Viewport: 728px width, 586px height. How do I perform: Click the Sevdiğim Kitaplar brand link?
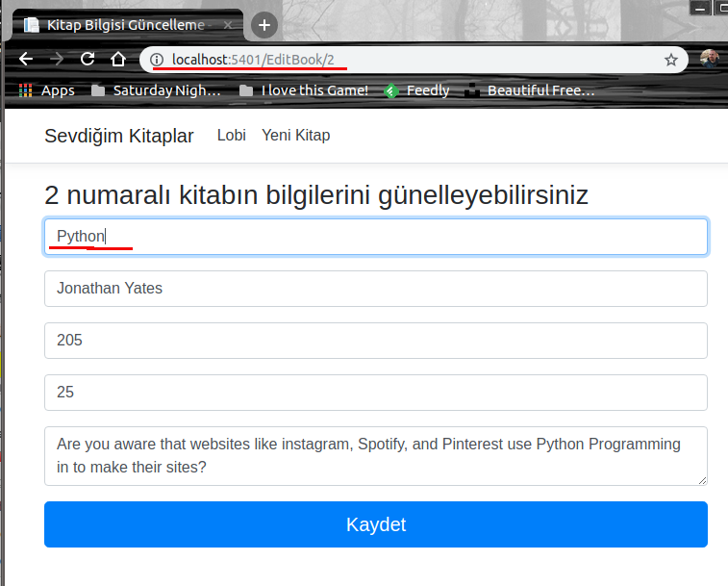(x=118, y=136)
